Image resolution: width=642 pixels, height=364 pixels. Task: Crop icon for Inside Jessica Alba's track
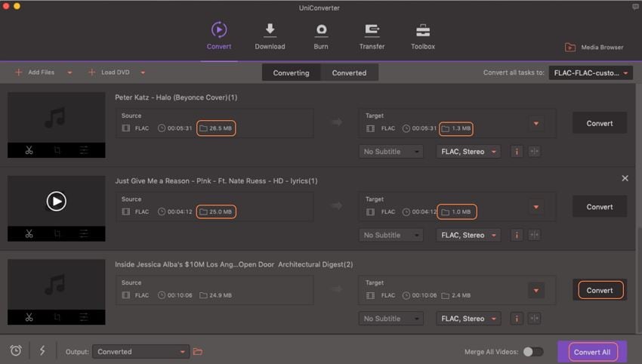pos(57,317)
